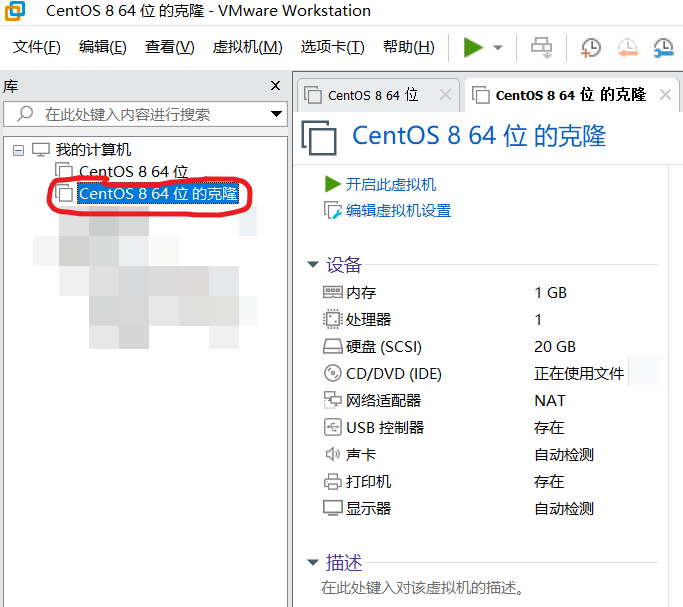683x607 pixels.
Task: Open the power options dropdown arrow
Action: [x=497, y=47]
